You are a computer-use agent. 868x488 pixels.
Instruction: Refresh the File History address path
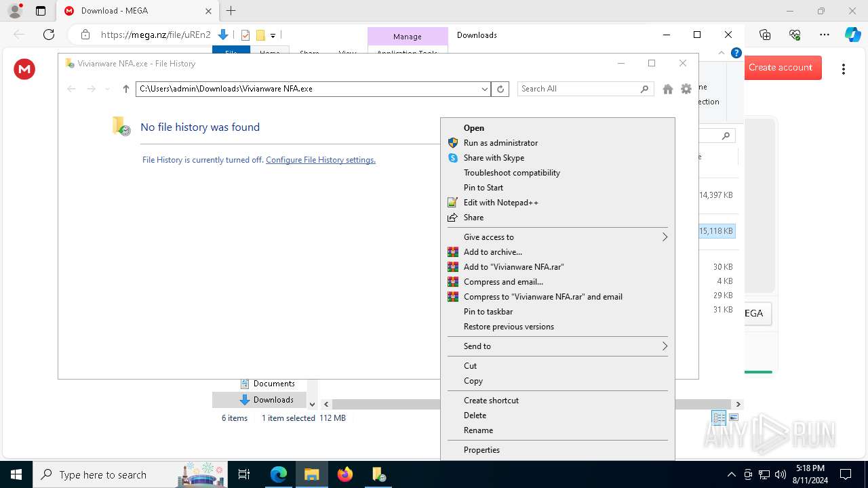pos(500,89)
